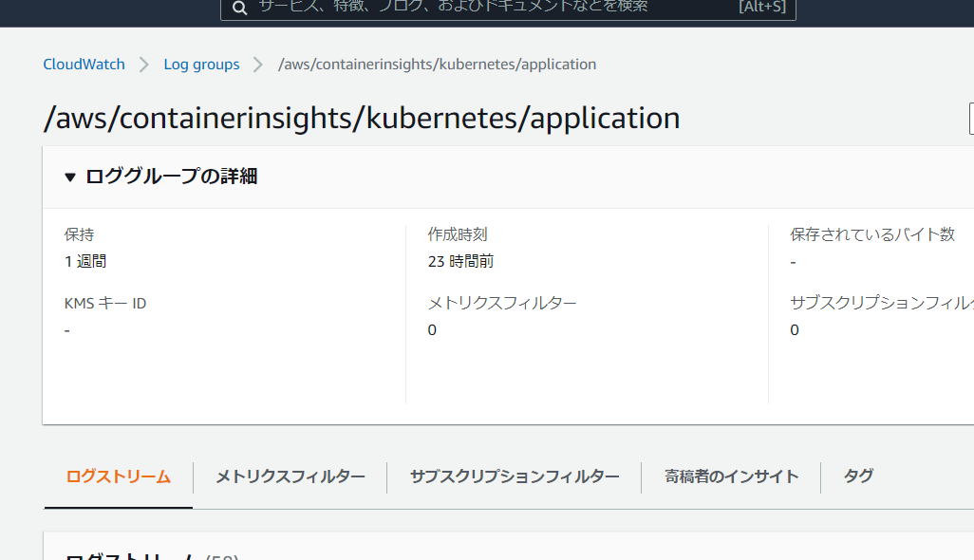Viewport: 974px width, 560px height.
Task: Click the chevron after Log groups breadcrumb
Action: pyautogui.click(x=258, y=65)
